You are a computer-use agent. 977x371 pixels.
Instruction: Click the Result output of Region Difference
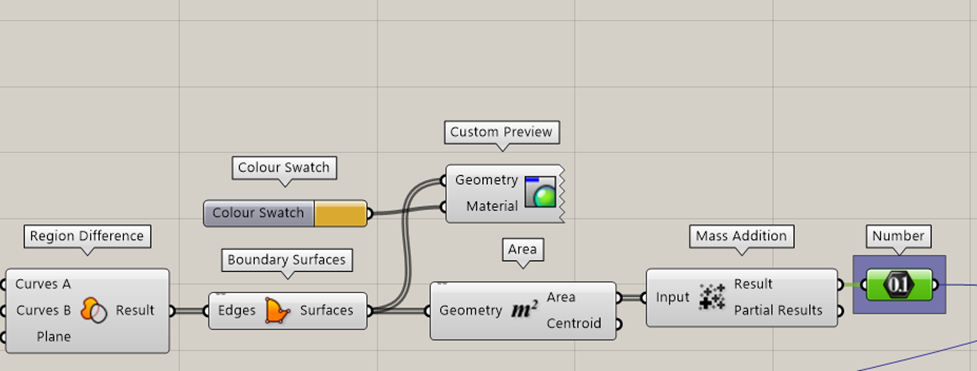coord(135,311)
